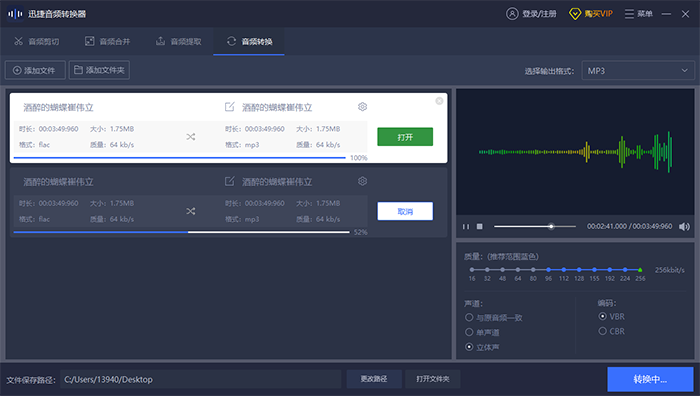Click the 打开文件夹 button
The width and height of the screenshot is (700, 396).
(433, 379)
